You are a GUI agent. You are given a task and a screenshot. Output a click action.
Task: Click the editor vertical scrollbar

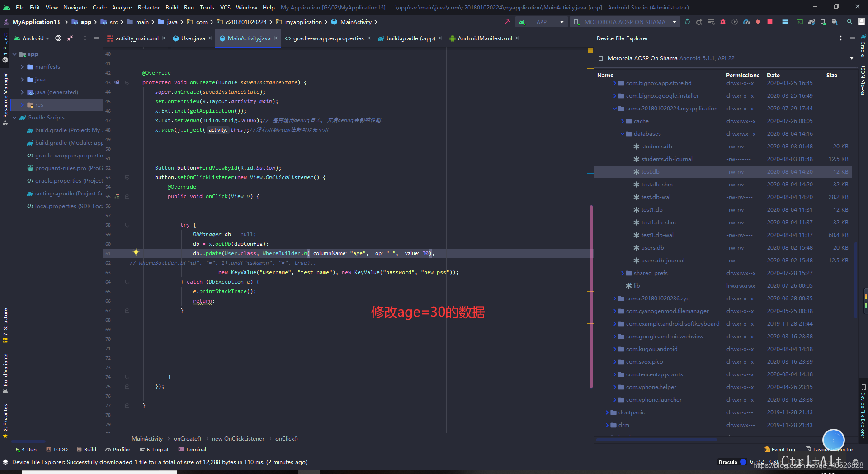tap(591, 296)
